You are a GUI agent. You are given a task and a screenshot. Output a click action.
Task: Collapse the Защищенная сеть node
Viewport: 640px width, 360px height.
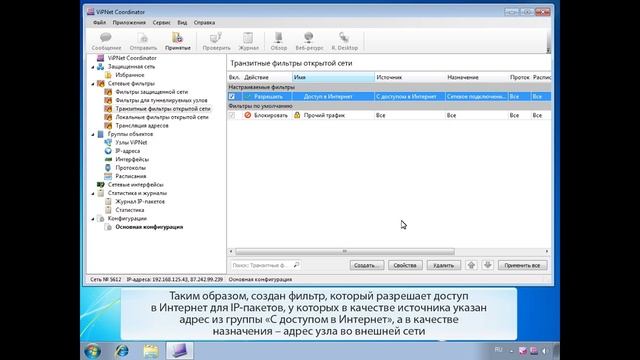93,67
